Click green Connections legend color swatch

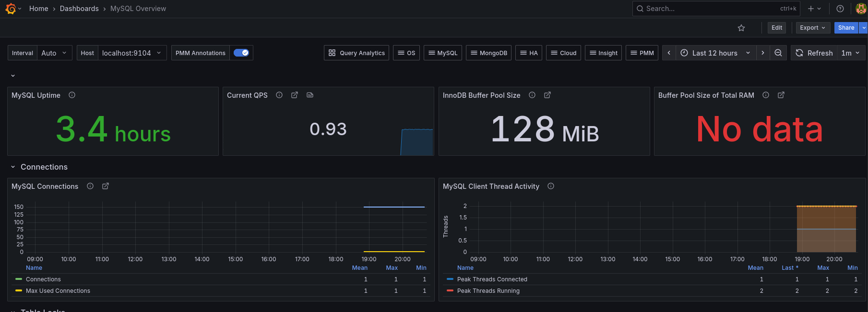click(19, 279)
